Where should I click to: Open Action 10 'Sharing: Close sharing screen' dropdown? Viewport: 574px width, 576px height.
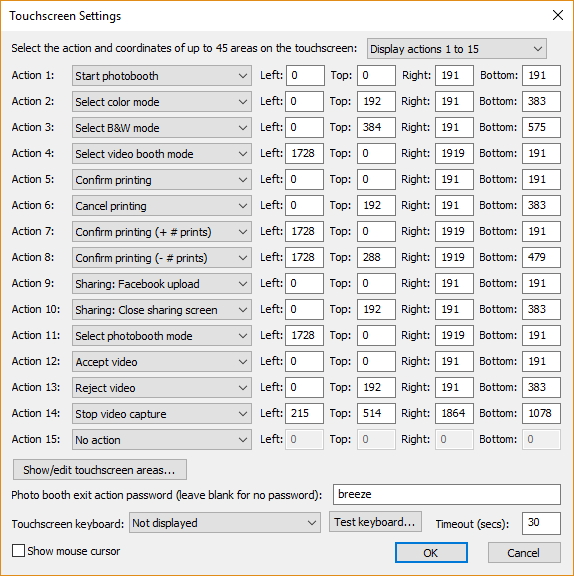point(162,310)
